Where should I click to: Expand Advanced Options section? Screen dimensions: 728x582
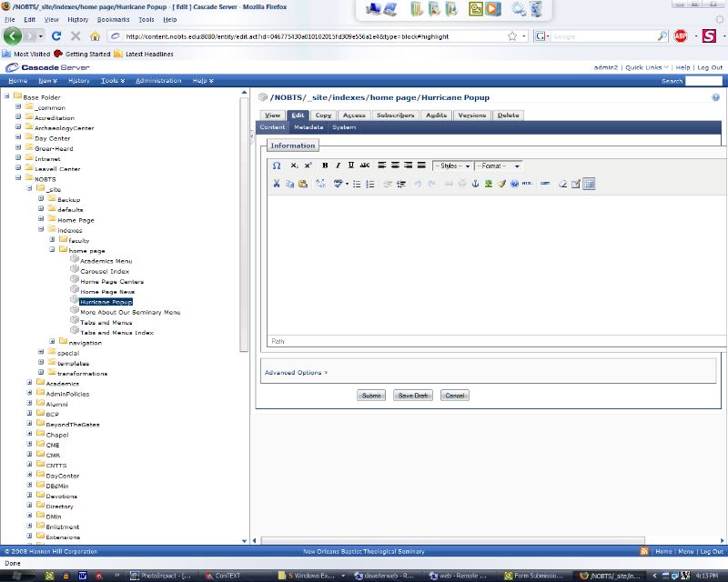pyautogui.click(x=295, y=372)
